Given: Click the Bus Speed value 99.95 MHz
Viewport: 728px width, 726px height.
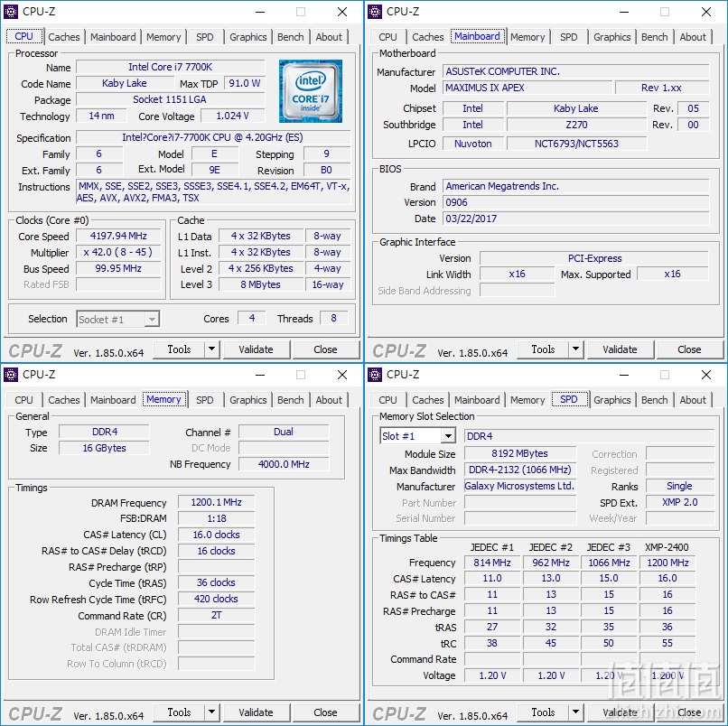Looking at the screenshot, I should coord(118,268).
